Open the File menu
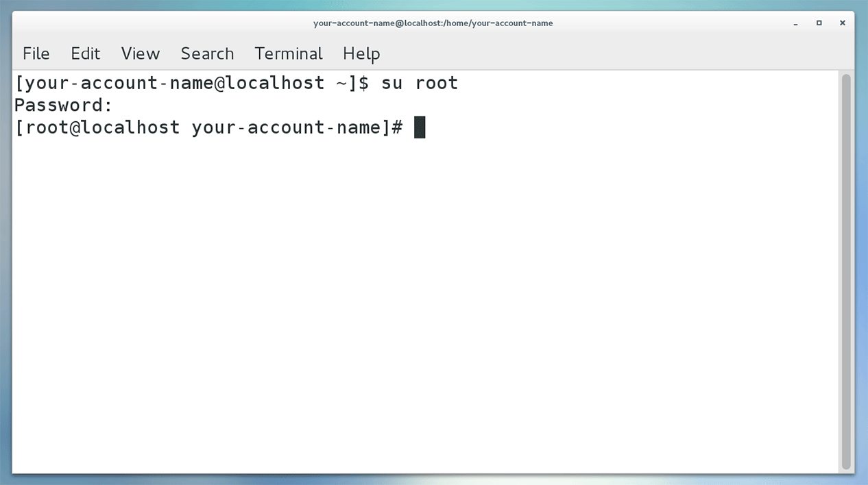The height and width of the screenshot is (485, 868). coord(36,53)
